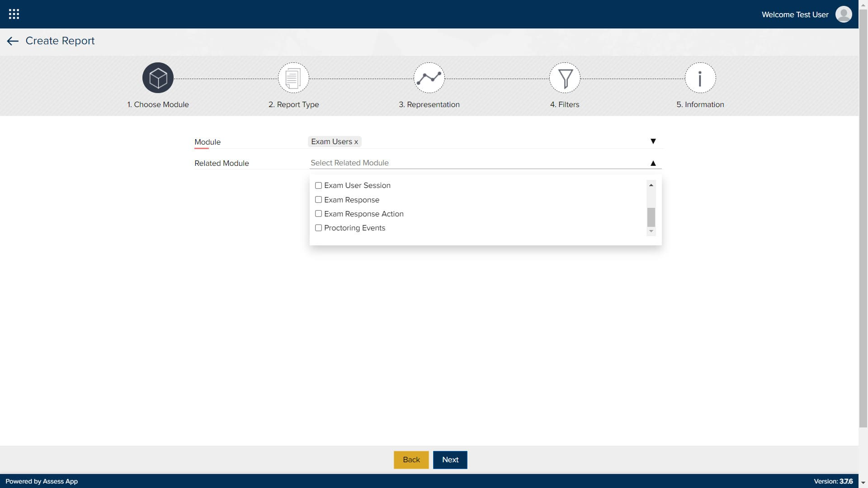Click the page vertical scrollbar thumb

(863, 218)
